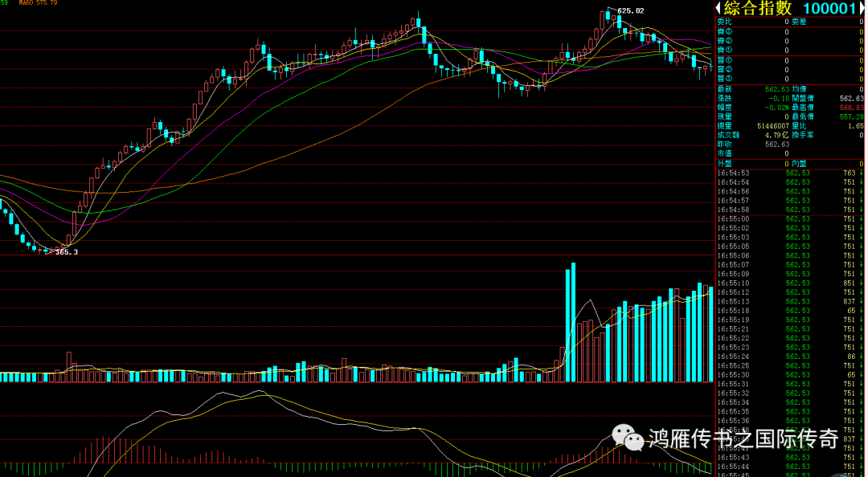Select the tick row at 16:55:35
Viewport: 868px width, 477px height.
coord(790,412)
